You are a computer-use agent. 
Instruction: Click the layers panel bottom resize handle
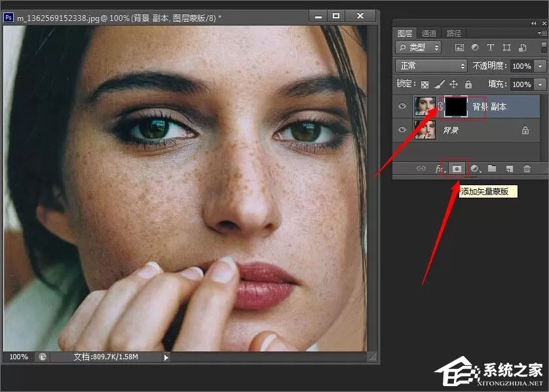click(x=470, y=177)
